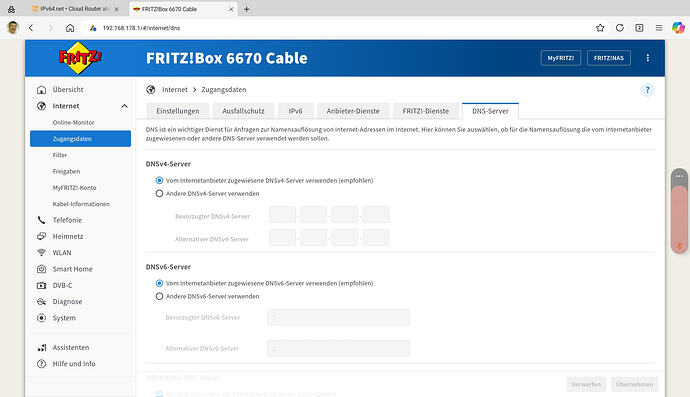Click the Telefonie phone icon
This screenshot has width=690, height=397.
41,220
